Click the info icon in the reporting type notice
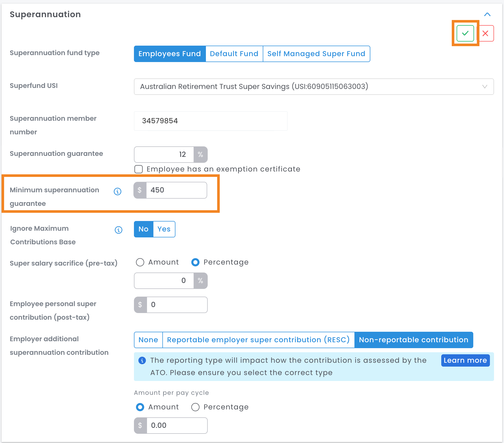This screenshot has height=443, width=504. pyautogui.click(x=142, y=360)
